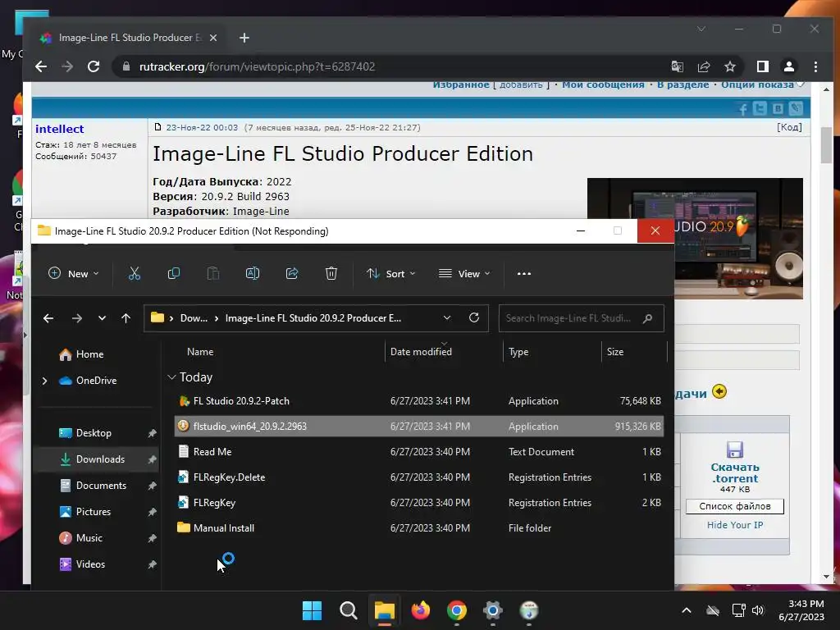Select Downloads in the navigation pane

[x=100, y=459]
